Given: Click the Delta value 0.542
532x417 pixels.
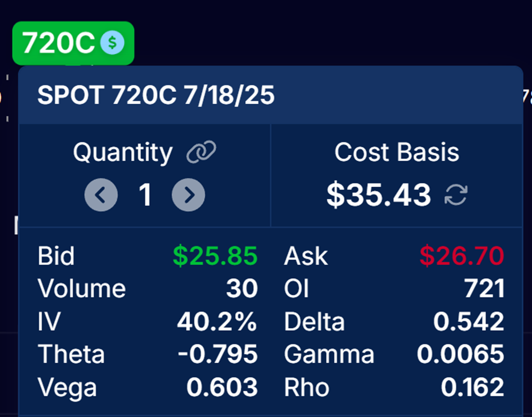Looking at the screenshot, I should pos(469,321).
